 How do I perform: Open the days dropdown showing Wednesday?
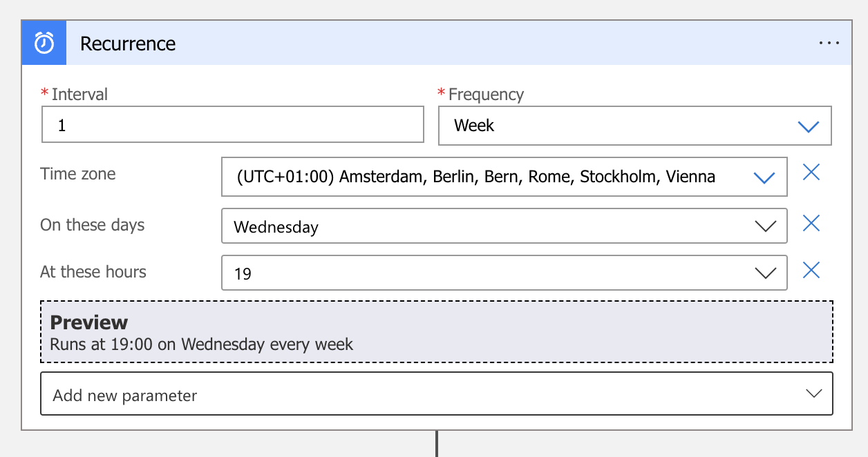484,226
